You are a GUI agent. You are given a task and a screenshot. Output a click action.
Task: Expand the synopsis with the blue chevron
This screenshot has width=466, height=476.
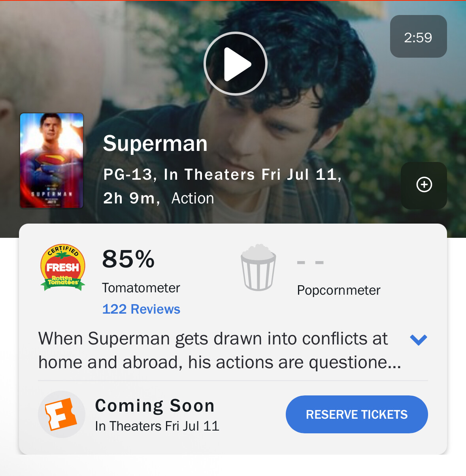(x=419, y=340)
